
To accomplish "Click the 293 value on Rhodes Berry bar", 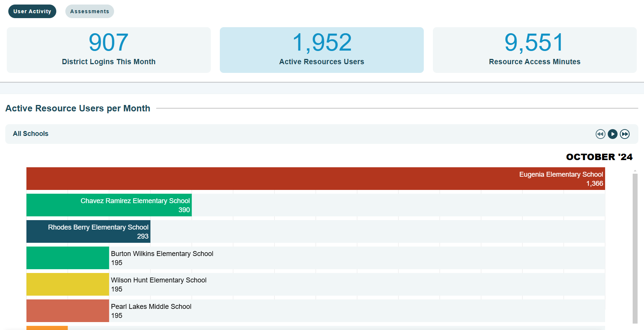I will click(143, 236).
